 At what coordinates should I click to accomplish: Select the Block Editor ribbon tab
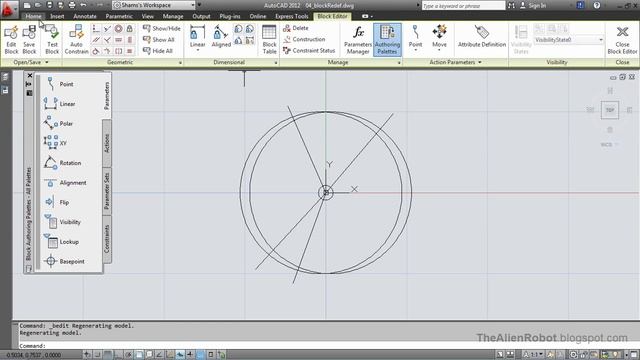tap(332, 16)
